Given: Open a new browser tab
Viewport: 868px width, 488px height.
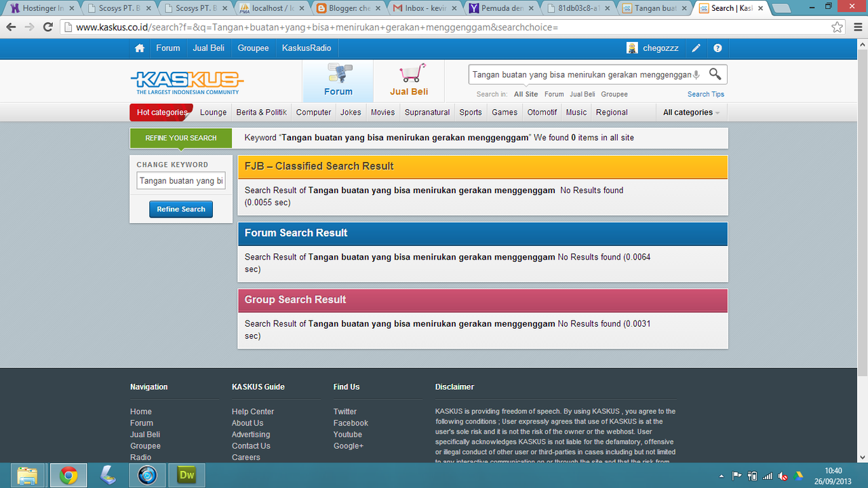Looking at the screenshot, I should tap(781, 9).
